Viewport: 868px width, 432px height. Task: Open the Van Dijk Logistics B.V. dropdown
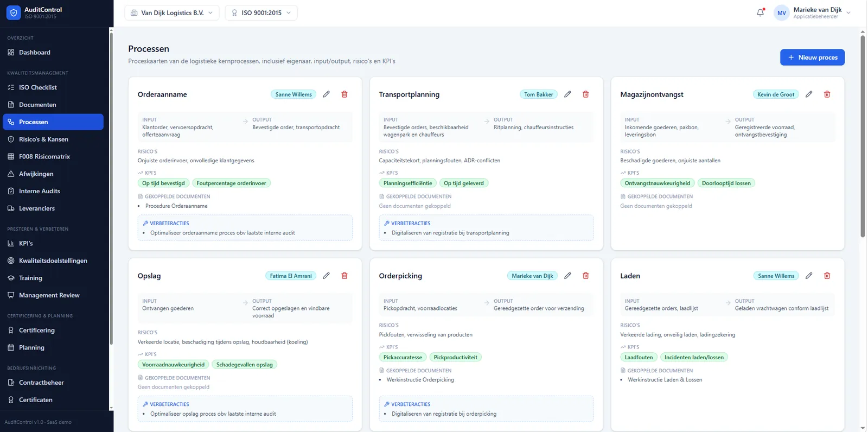pyautogui.click(x=172, y=13)
